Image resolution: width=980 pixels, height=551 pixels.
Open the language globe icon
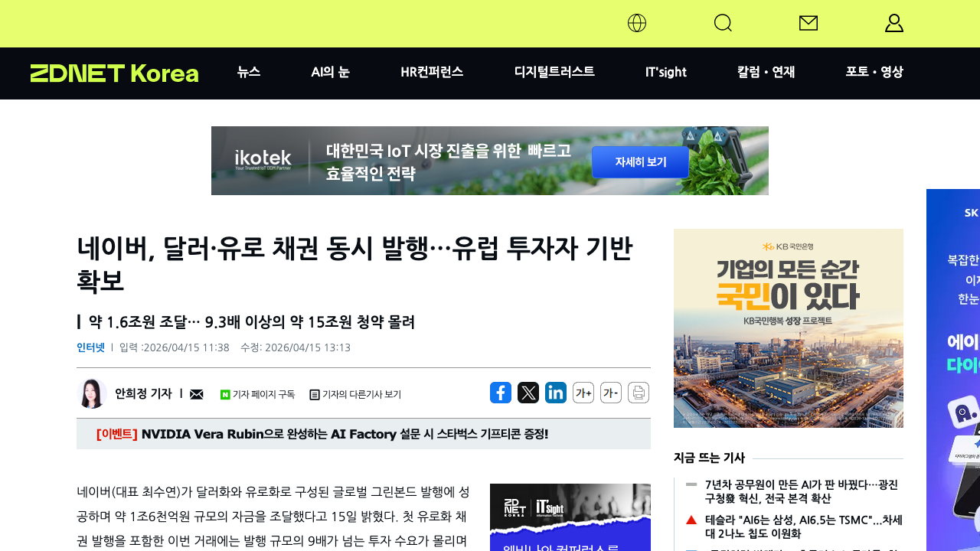[637, 23]
